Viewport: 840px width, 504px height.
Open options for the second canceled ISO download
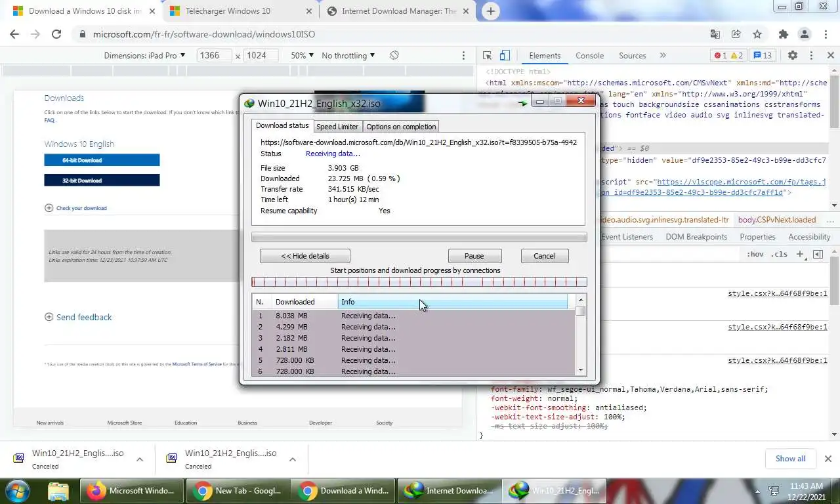(x=293, y=459)
